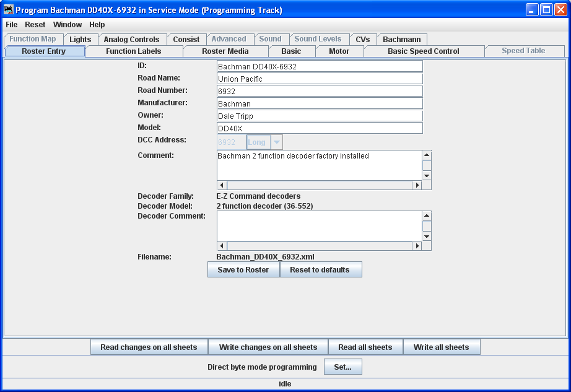Viewport: 571px width, 392px height.
Task: Click the Road Name input field
Action: point(320,79)
